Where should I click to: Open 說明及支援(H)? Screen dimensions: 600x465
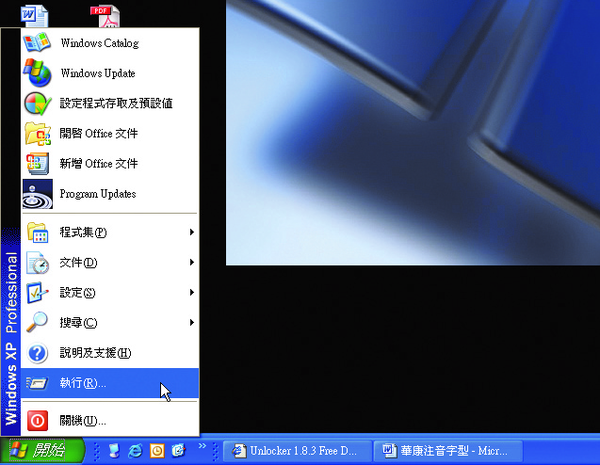click(110, 353)
